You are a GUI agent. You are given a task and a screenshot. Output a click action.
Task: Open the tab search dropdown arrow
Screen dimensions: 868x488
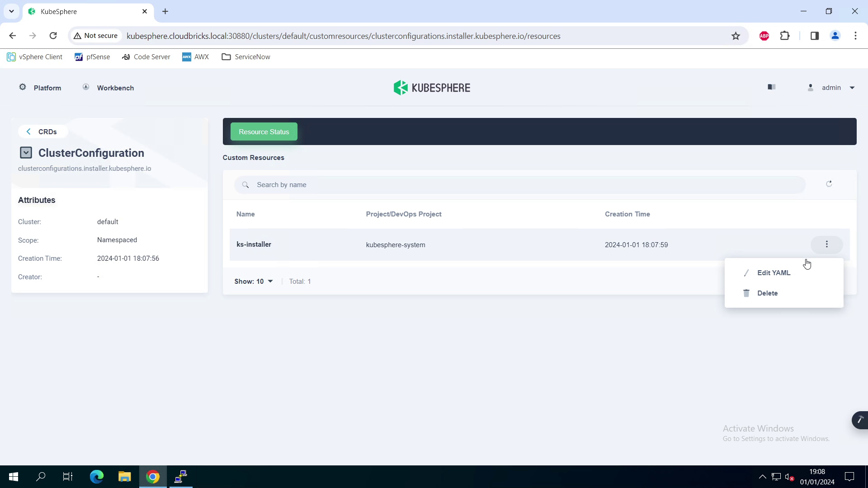pos(11,11)
